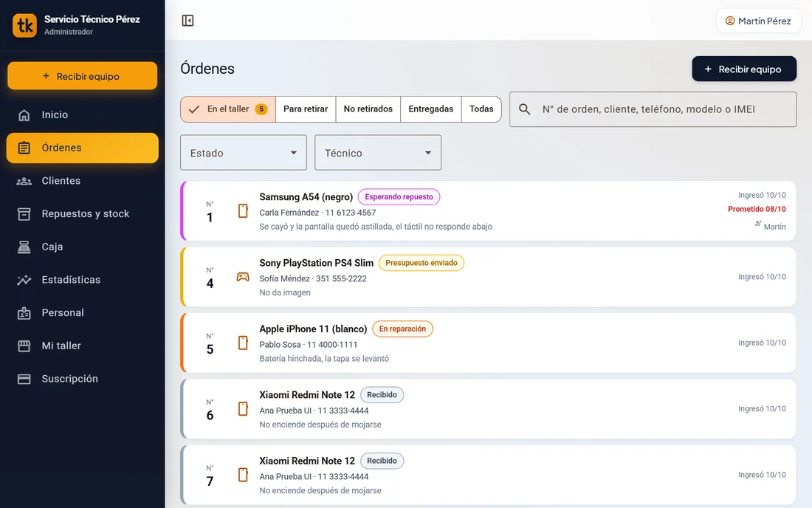Open Apple iPhone 11 (blanco) order
The height and width of the screenshot is (508, 812).
pyautogui.click(x=489, y=343)
